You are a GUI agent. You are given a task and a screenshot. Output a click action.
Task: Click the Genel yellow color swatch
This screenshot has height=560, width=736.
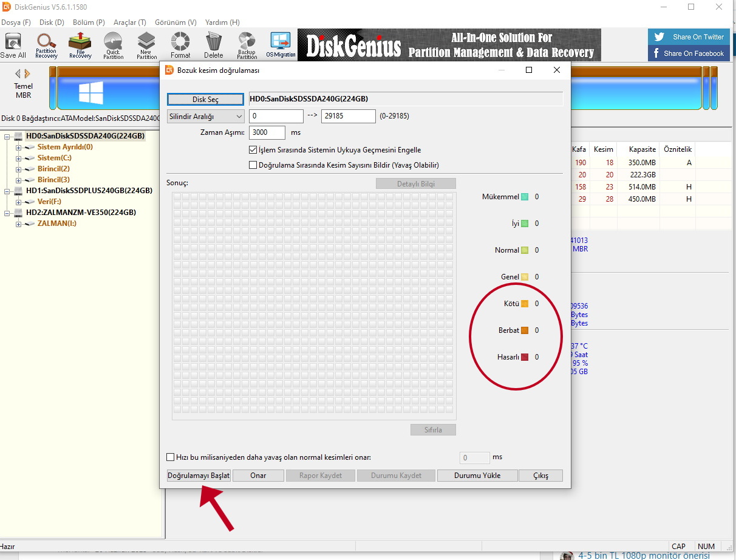[x=525, y=277]
